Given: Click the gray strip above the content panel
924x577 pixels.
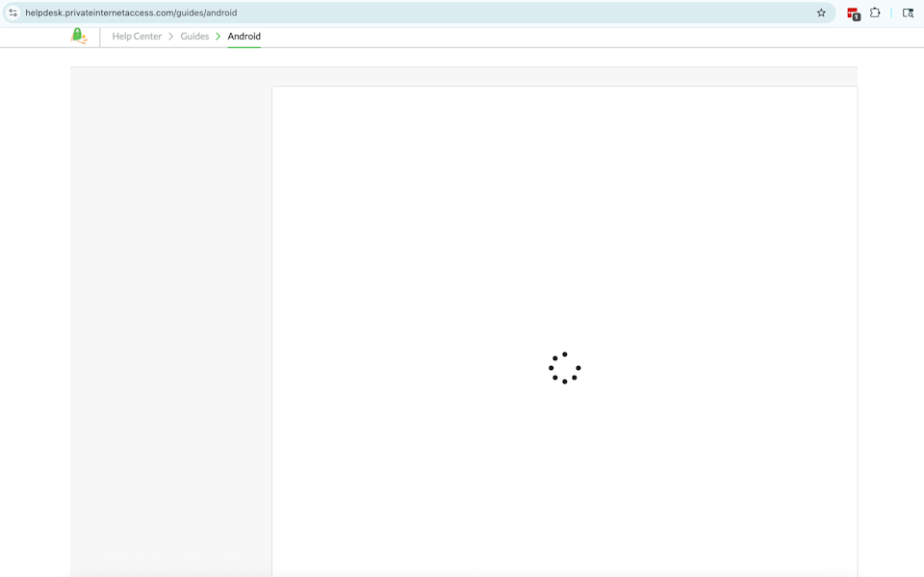Looking at the screenshot, I should point(462,76).
